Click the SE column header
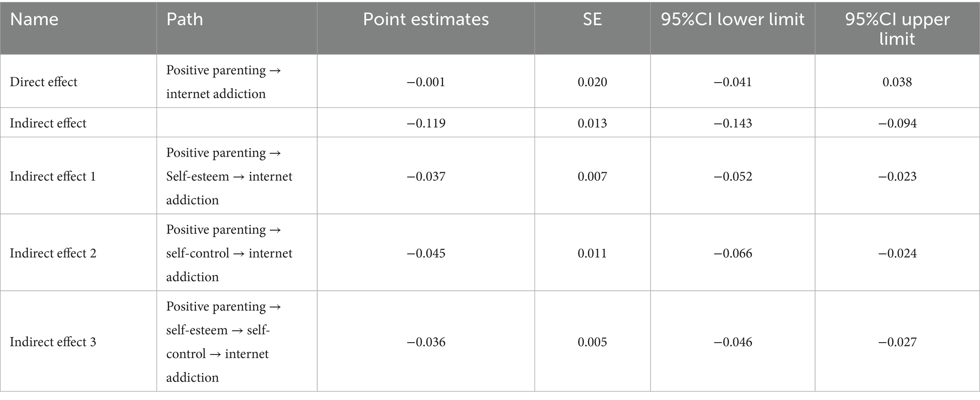Viewport: 980px width, 400px height. pos(592,19)
